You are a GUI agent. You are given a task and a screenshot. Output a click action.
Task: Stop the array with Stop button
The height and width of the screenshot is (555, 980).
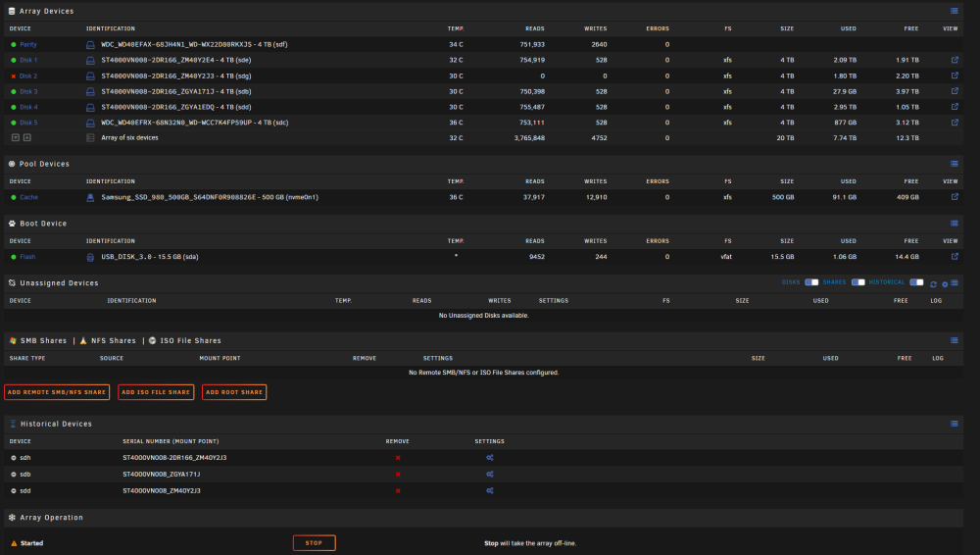coord(315,543)
